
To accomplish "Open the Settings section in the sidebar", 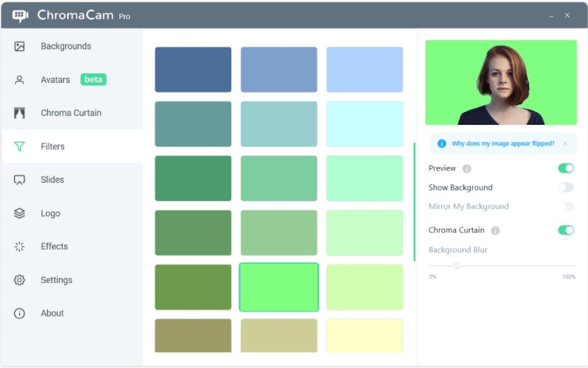I will [x=57, y=280].
